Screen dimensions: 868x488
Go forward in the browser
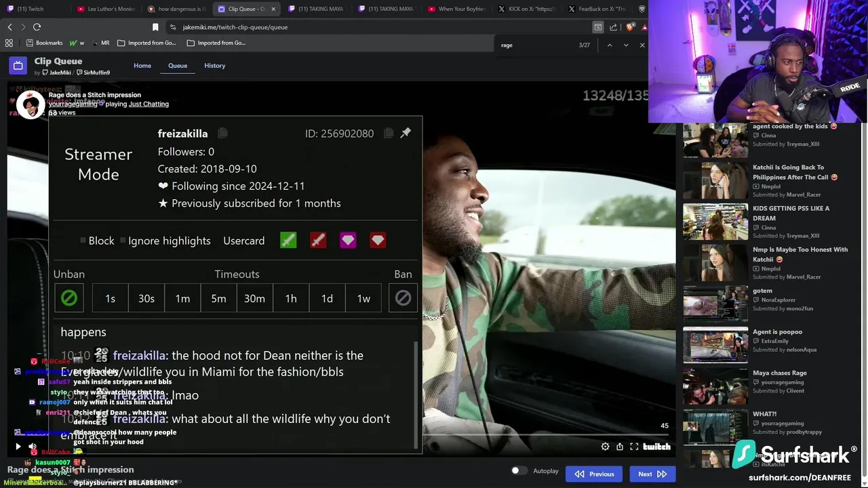23,27
